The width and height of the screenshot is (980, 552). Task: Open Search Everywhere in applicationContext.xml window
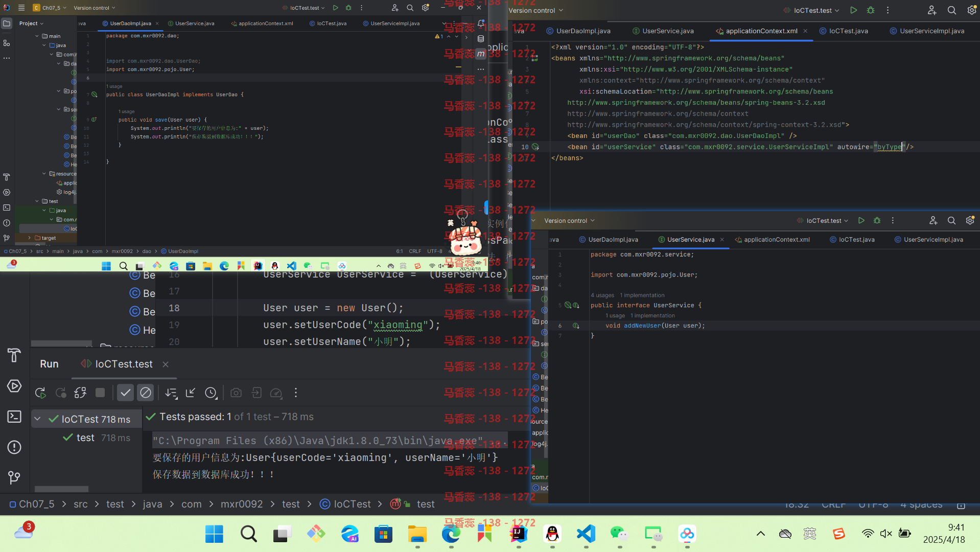pos(951,10)
